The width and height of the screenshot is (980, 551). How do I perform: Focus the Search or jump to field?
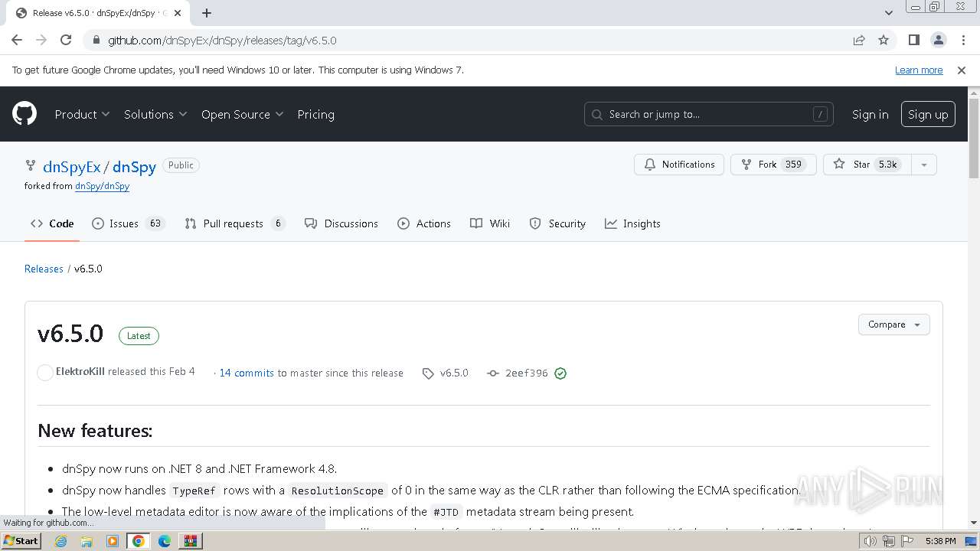[x=708, y=114]
